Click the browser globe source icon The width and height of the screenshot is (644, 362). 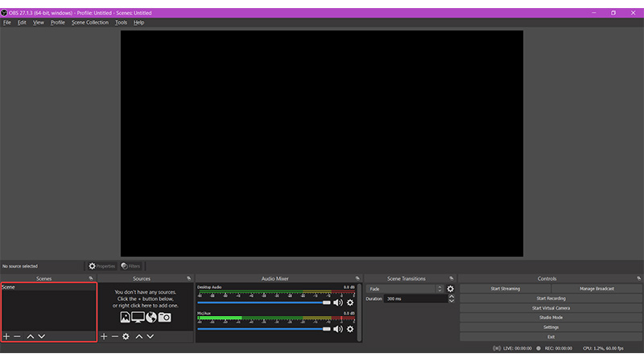tap(151, 317)
